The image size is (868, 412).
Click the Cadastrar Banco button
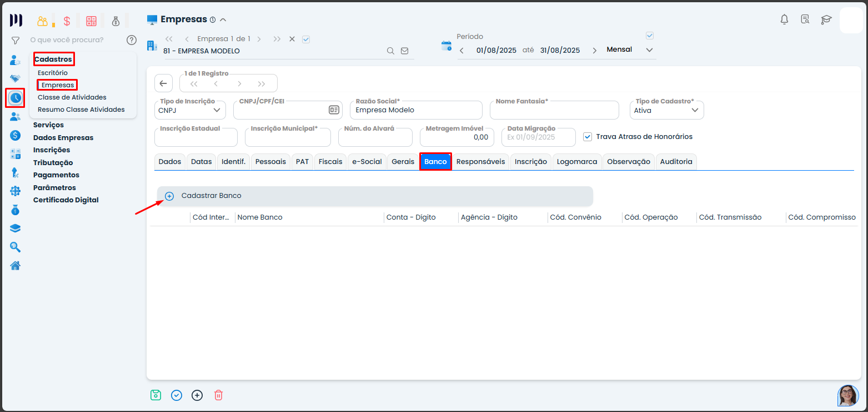[211, 196]
